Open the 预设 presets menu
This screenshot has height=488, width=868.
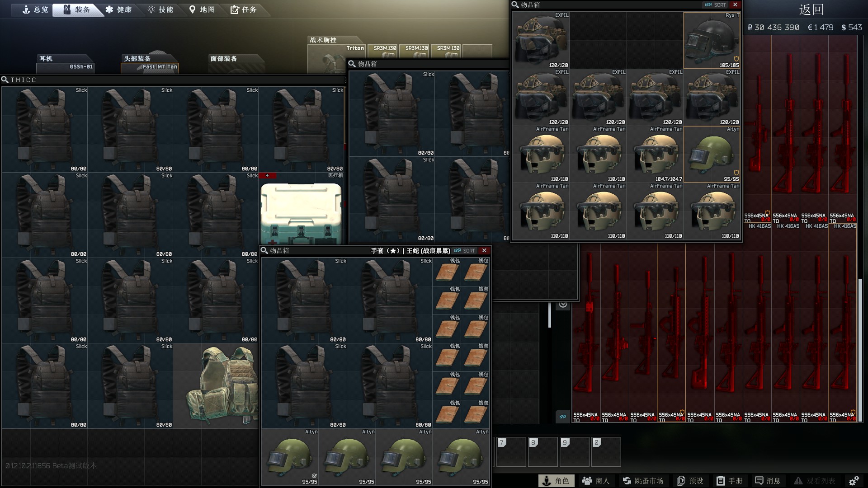(x=690, y=481)
